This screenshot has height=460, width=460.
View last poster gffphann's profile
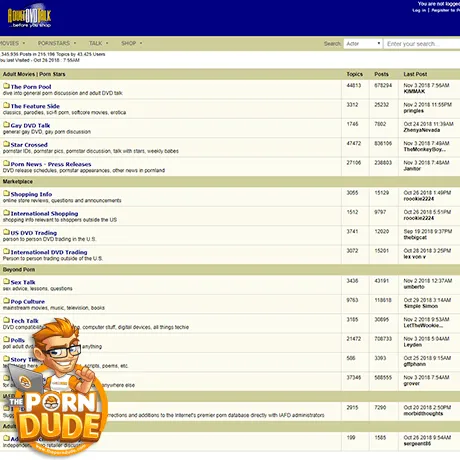pyautogui.click(x=415, y=364)
